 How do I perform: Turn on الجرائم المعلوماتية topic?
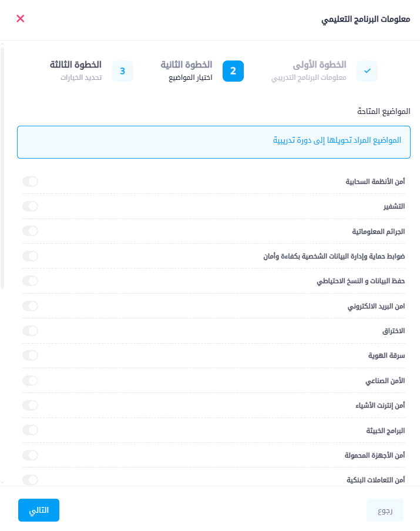pyautogui.click(x=30, y=231)
